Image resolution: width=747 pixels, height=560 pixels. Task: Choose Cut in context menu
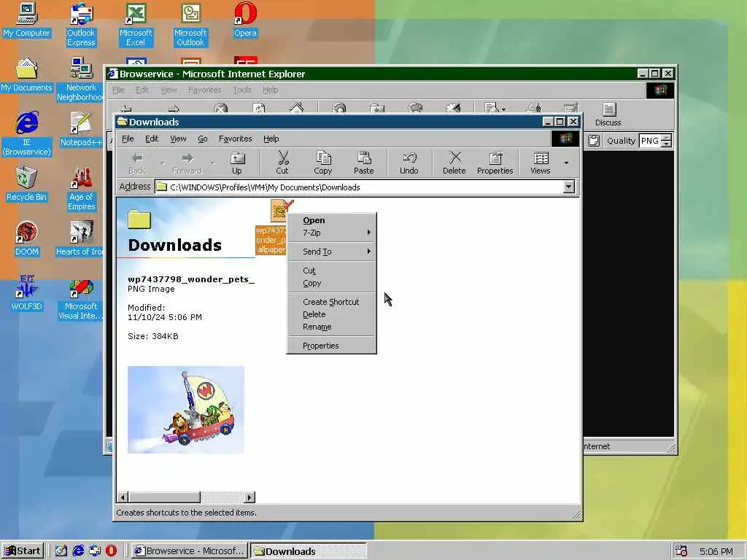[332, 271]
